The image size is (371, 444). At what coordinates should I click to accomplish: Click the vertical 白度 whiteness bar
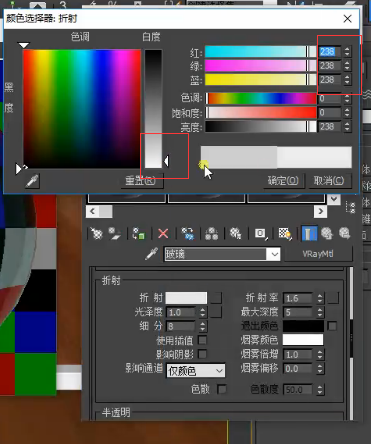coord(153,109)
